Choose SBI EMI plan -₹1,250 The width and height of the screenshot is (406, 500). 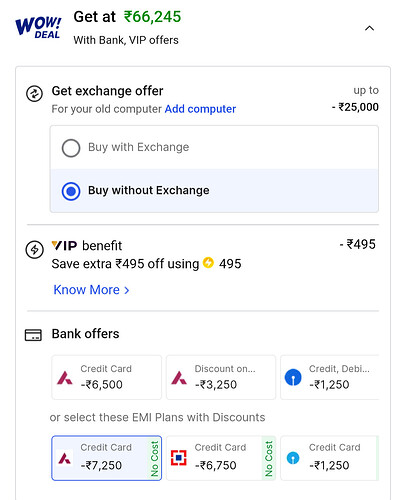tap(330, 458)
